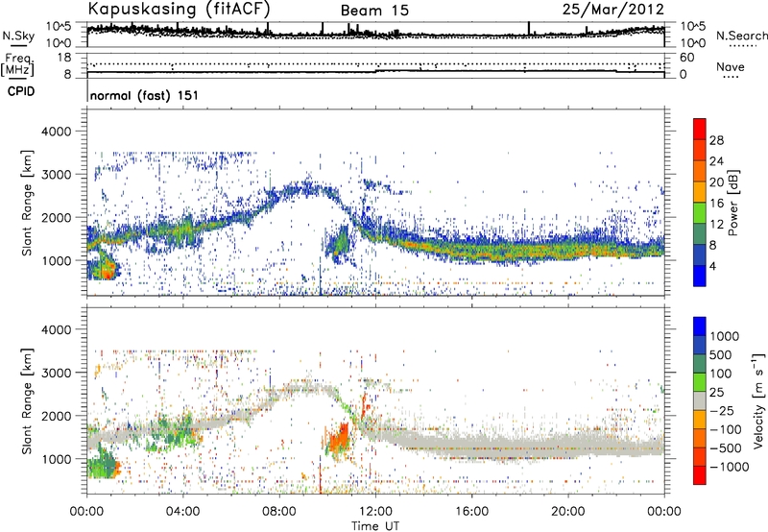This screenshot has height=532, width=768.
Task: Click the 20:00 time tick label
Action: pos(567,512)
